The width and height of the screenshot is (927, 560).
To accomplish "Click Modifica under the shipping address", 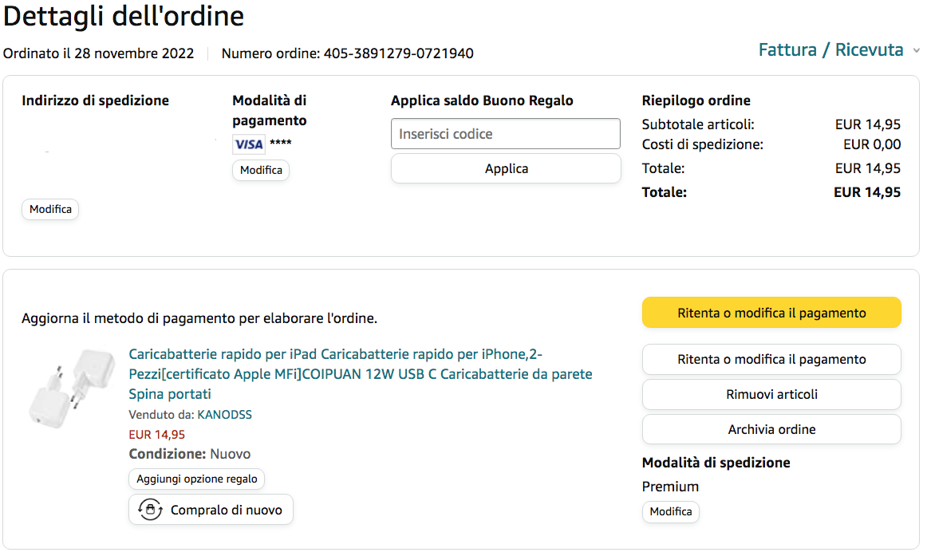I will tap(50, 210).
